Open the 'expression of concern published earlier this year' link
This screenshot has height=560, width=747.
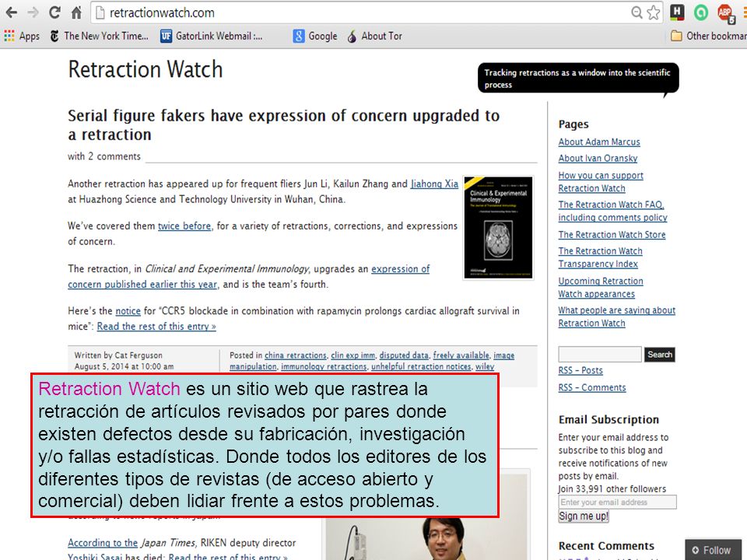(249, 277)
